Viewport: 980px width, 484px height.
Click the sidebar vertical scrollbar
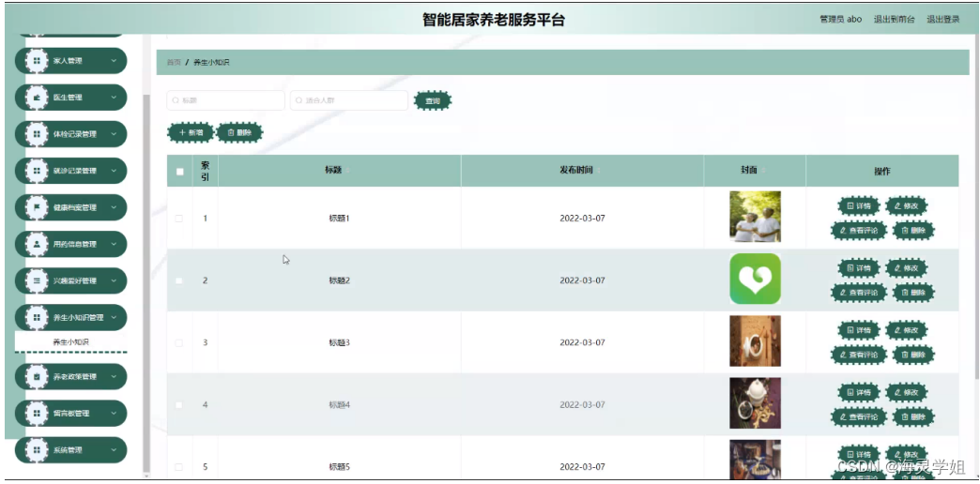pyautogui.click(x=146, y=281)
